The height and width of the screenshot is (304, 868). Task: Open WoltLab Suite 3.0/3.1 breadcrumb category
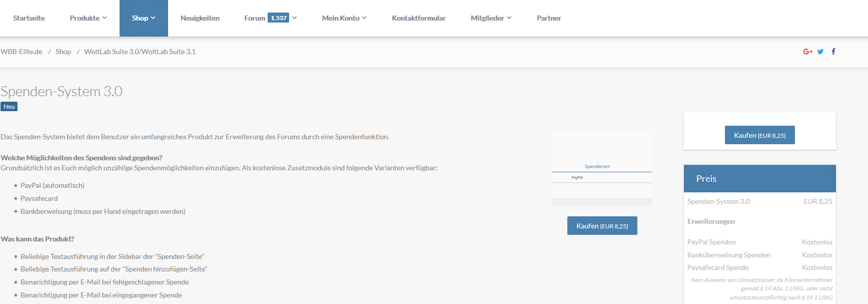(140, 52)
